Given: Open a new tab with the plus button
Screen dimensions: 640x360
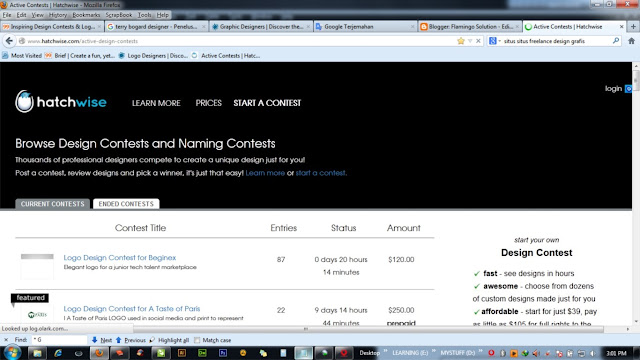Looking at the screenshot, I should pyautogui.click(x=633, y=27).
